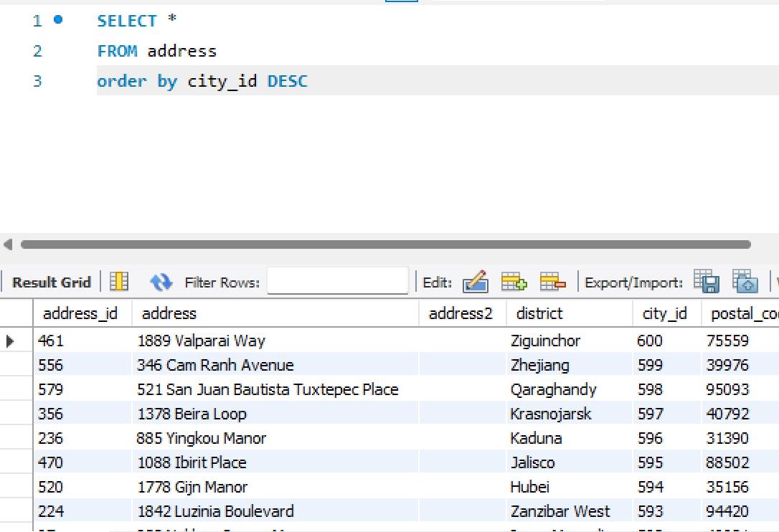Import records from external file
Image resolution: width=779 pixels, height=532 pixels.
(744, 282)
